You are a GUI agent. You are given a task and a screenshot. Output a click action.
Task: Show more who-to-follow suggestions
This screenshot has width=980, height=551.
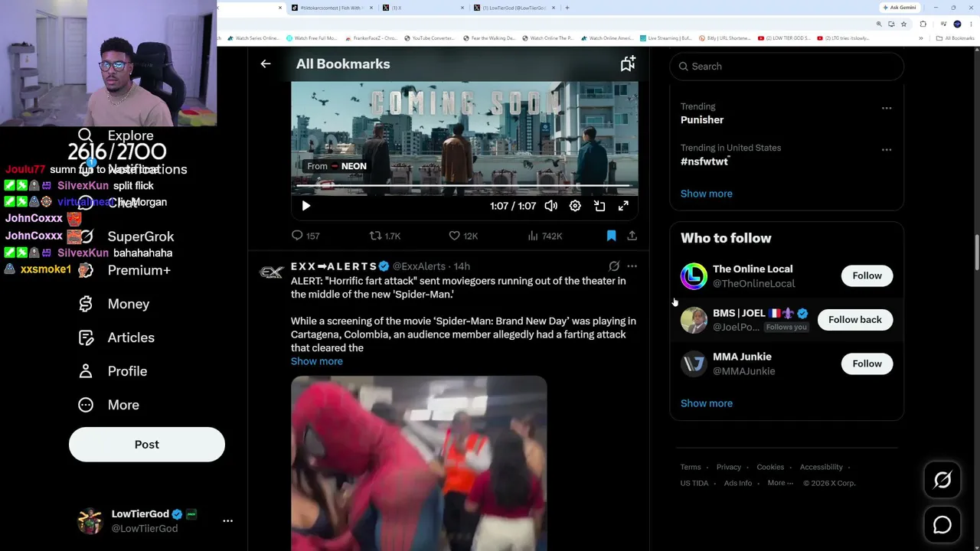(x=707, y=403)
